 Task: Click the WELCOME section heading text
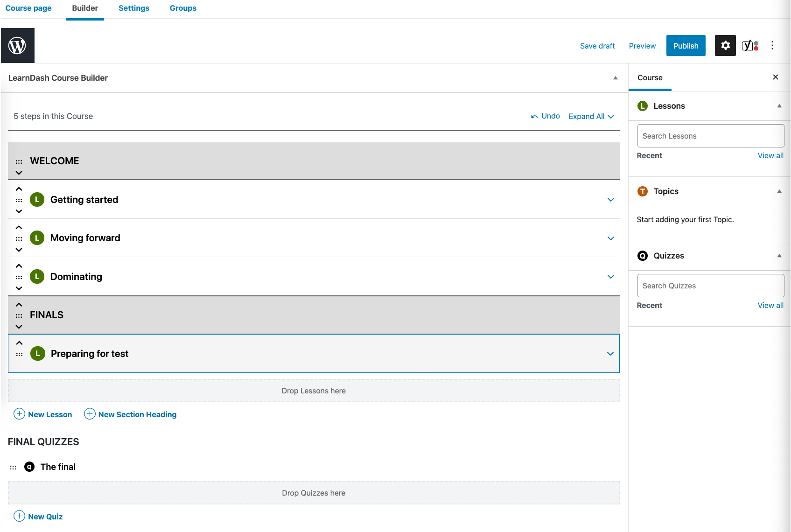point(55,161)
